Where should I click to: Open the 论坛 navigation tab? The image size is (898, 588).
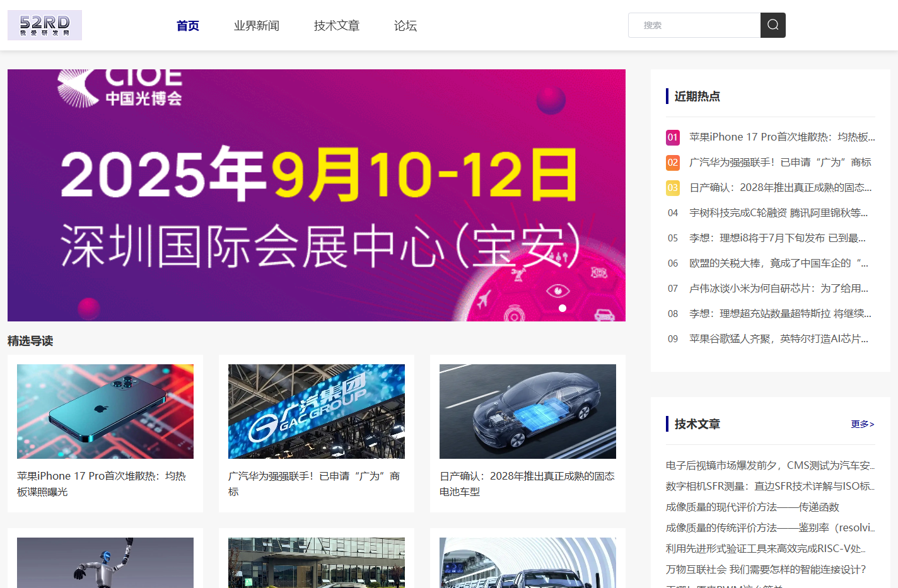coord(405,26)
